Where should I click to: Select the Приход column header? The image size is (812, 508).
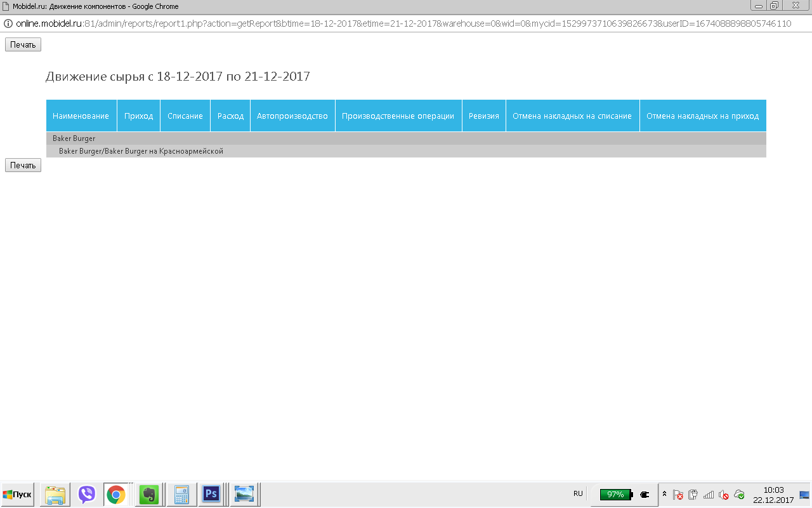pos(139,116)
